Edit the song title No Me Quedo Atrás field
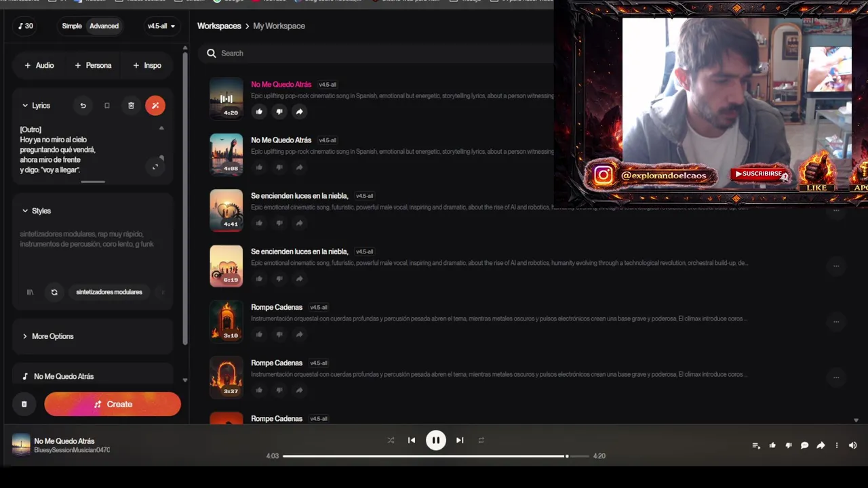This screenshot has width=868, height=488. [x=93, y=376]
